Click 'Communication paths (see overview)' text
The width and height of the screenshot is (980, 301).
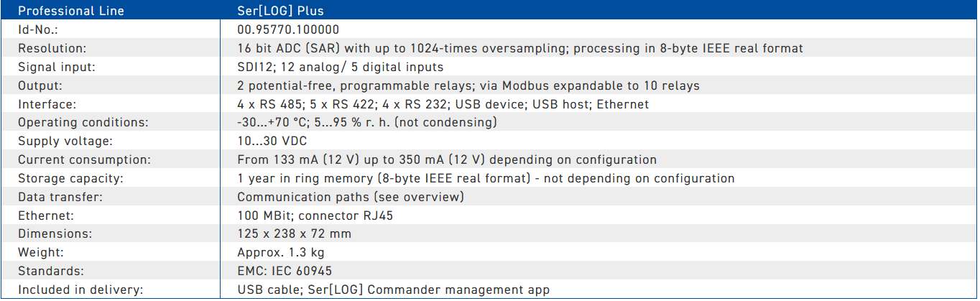click(x=351, y=197)
